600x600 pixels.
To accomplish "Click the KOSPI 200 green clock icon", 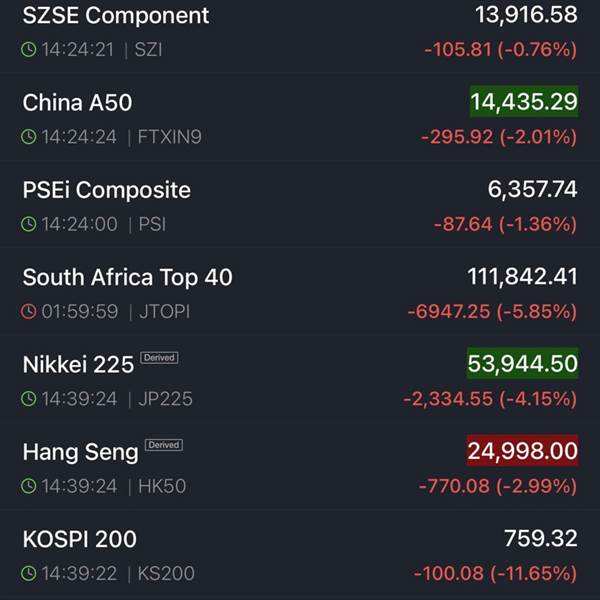I will click(x=29, y=573).
